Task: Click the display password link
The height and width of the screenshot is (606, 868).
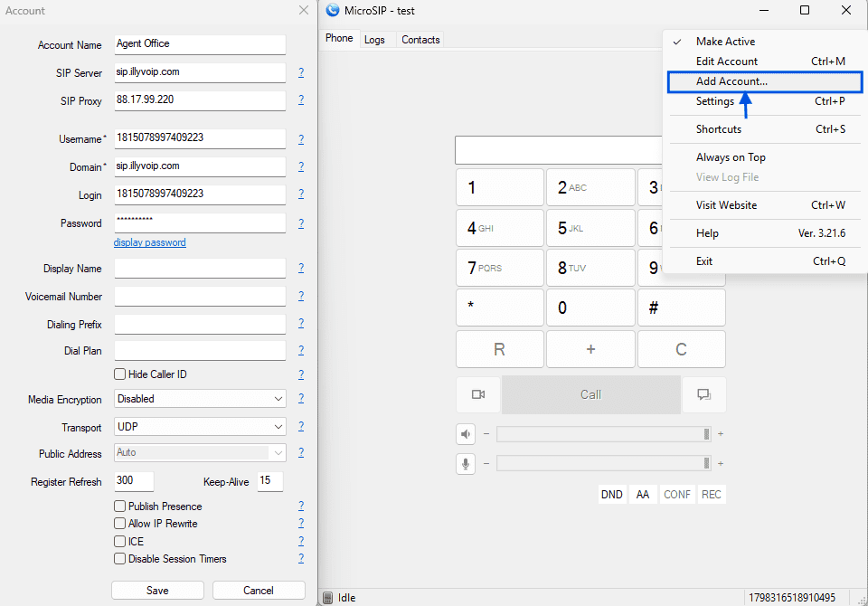Action: tap(150, 242)
